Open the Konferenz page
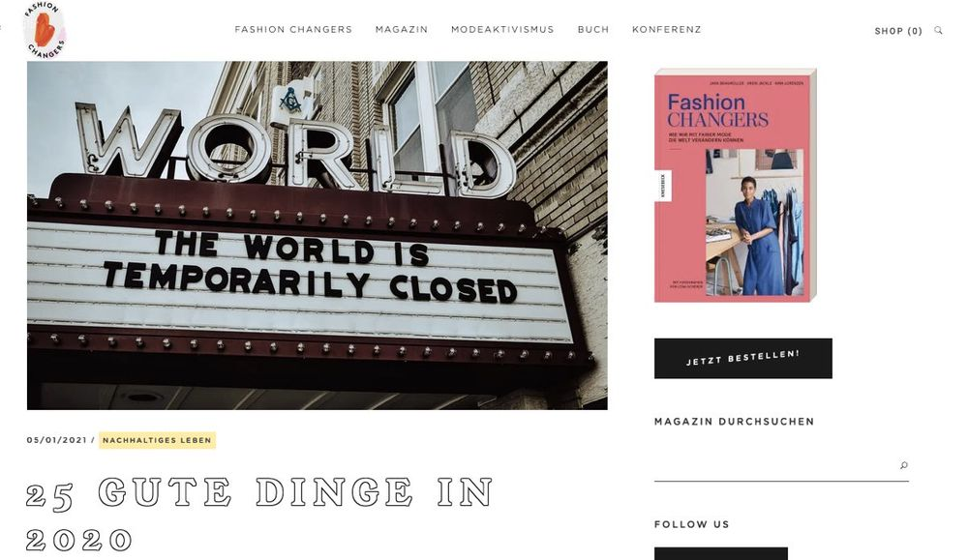 point(667,30)
